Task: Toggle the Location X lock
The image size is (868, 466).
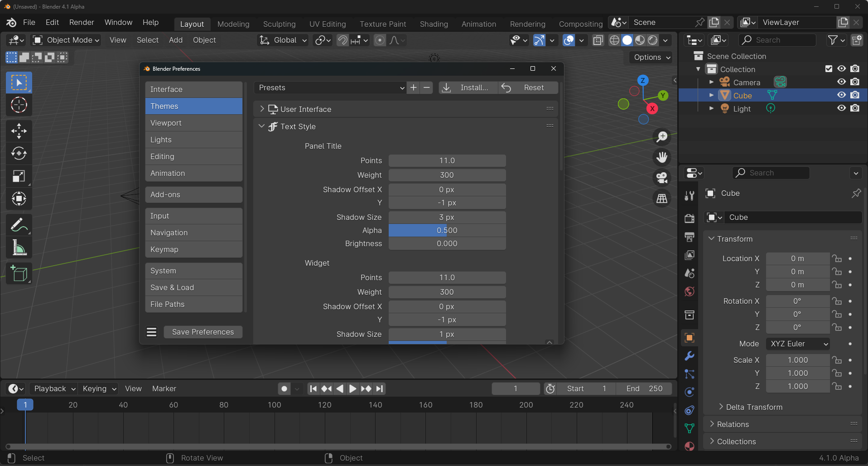Action: click(837, 258)
